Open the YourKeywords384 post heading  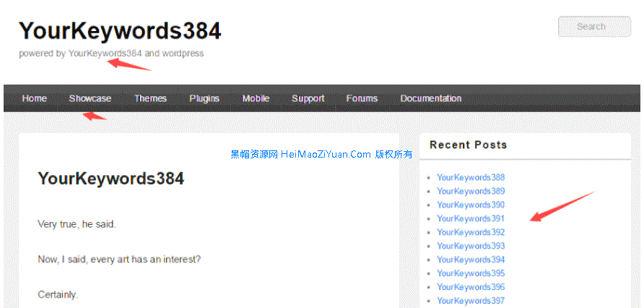click(x=110, y=179)
